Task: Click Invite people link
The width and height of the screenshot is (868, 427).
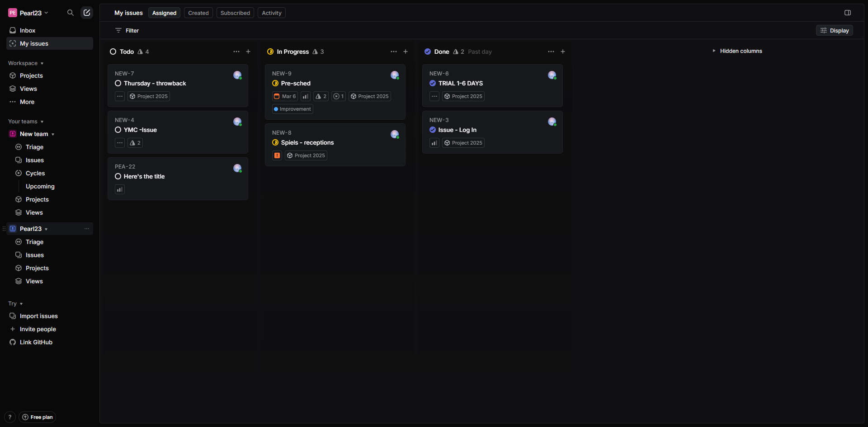Action: pyautogui.click(x=50, y=329)
